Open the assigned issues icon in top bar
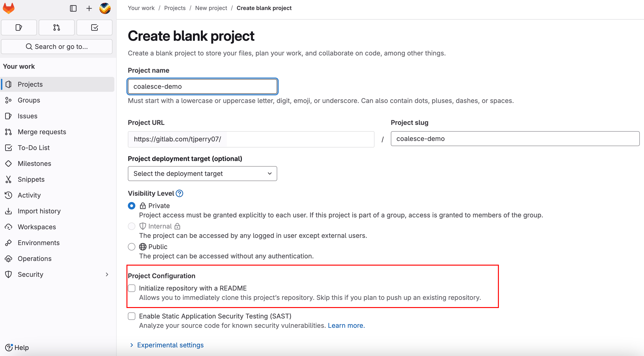The image size is (644, 356). (19, 27)
